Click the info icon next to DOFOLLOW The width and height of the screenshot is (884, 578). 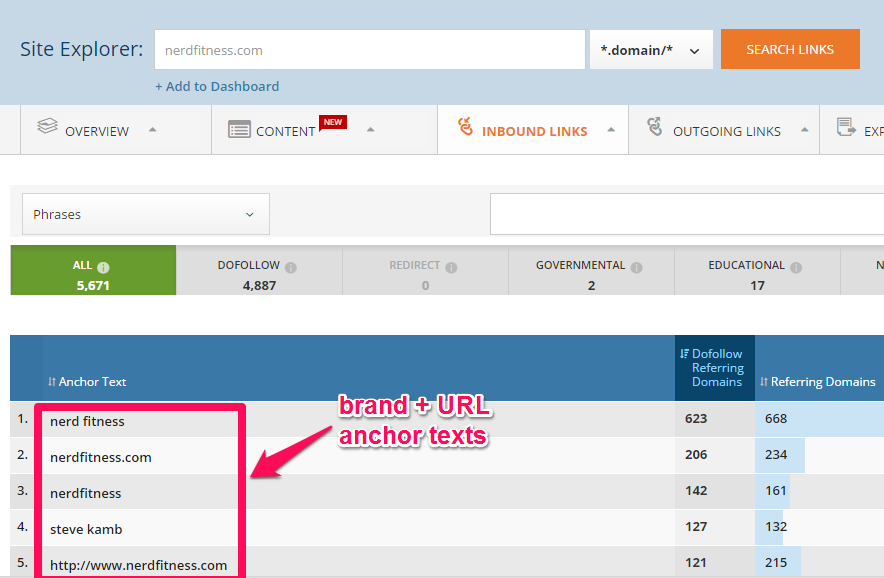(290, 267)
